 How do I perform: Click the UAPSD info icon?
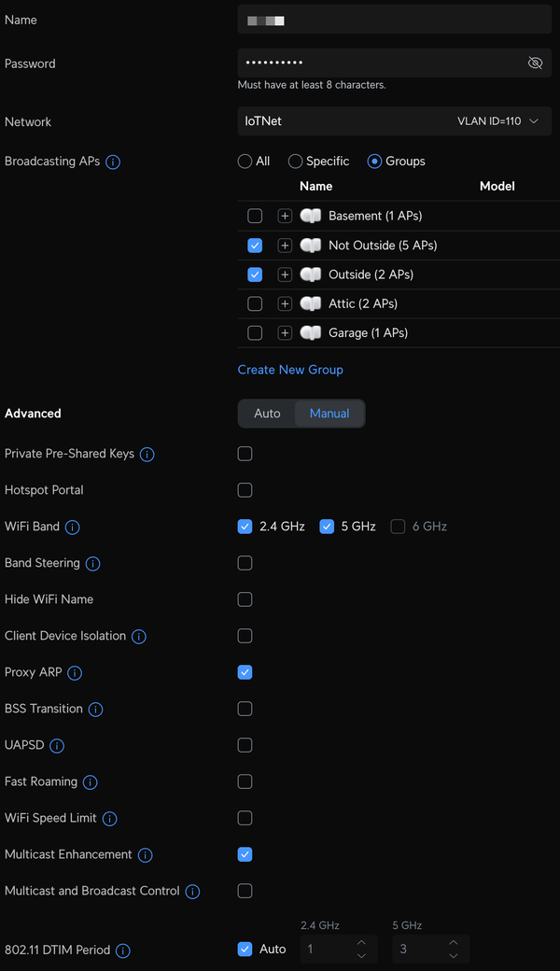tap(57, 745)
